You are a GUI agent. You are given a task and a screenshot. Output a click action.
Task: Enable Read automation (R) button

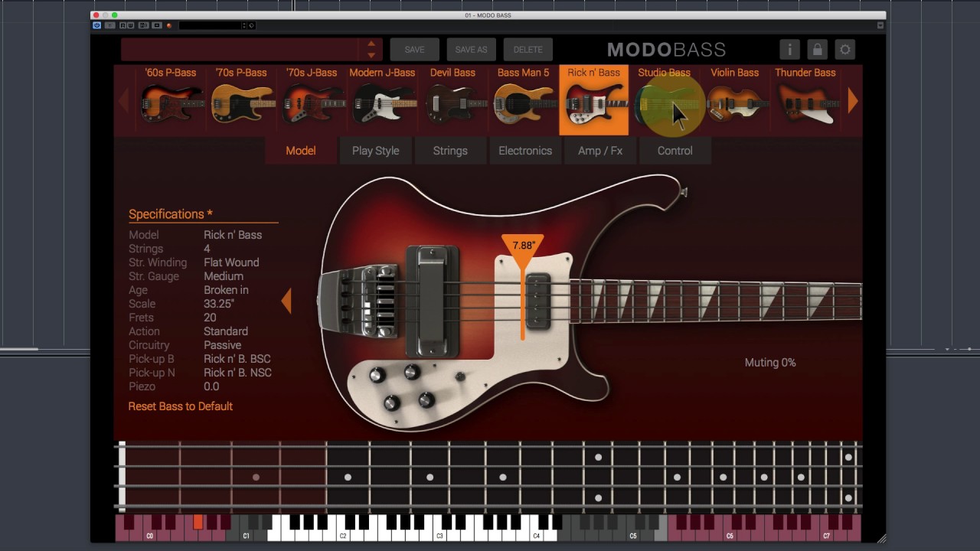[123, 25]
